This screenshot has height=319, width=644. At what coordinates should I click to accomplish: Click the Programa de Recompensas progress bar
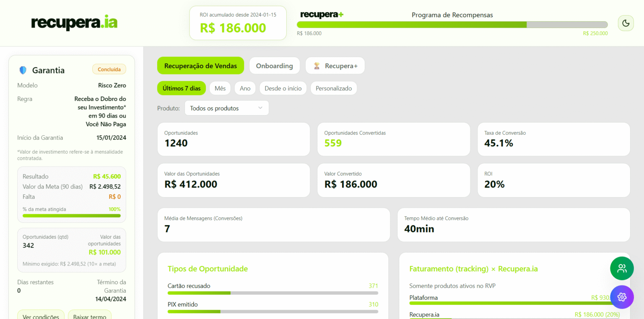452,25
